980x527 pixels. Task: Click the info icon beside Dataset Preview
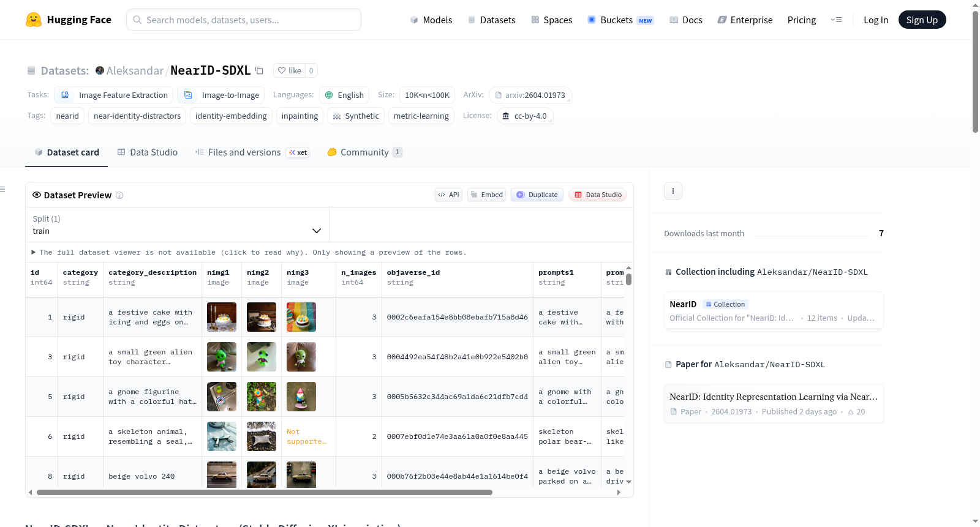[119, 195]
